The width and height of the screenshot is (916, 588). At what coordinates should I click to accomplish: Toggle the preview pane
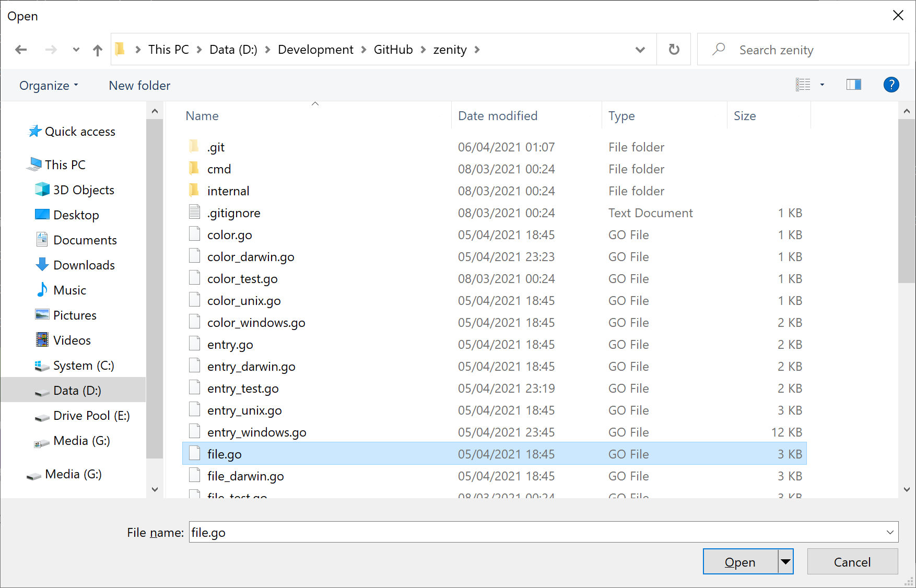[853, 84]
